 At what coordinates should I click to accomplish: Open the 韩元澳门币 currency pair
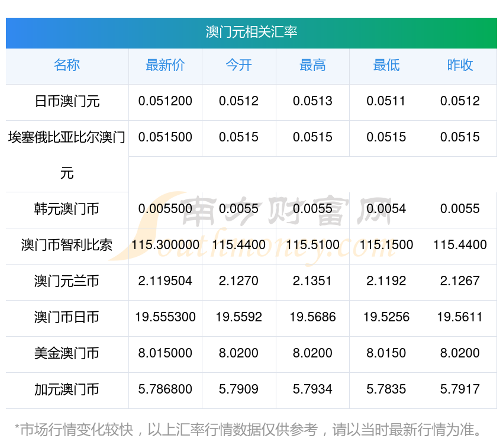[x=67, y=209]
